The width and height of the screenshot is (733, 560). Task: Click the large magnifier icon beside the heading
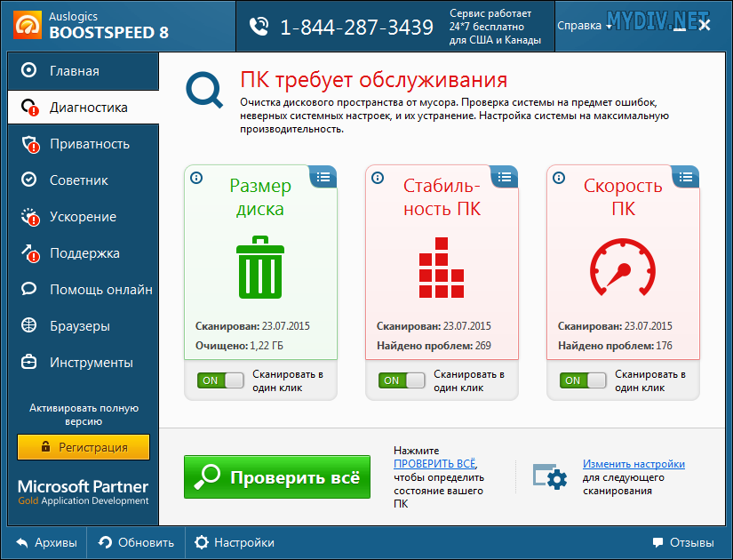click(x=204, y=90)
